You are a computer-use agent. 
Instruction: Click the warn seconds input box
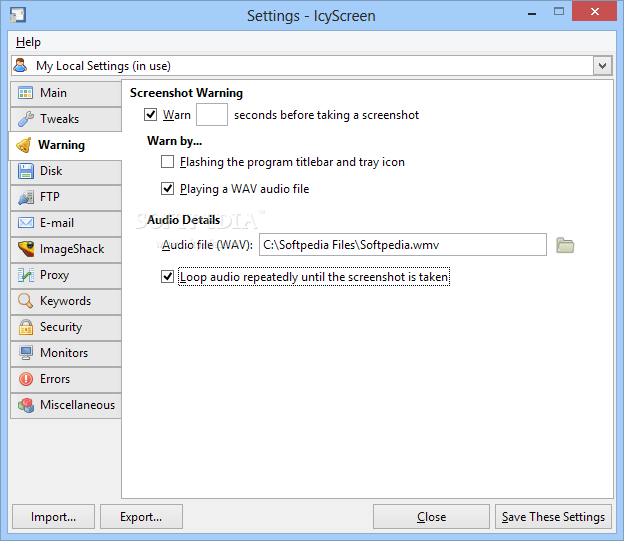212,115
